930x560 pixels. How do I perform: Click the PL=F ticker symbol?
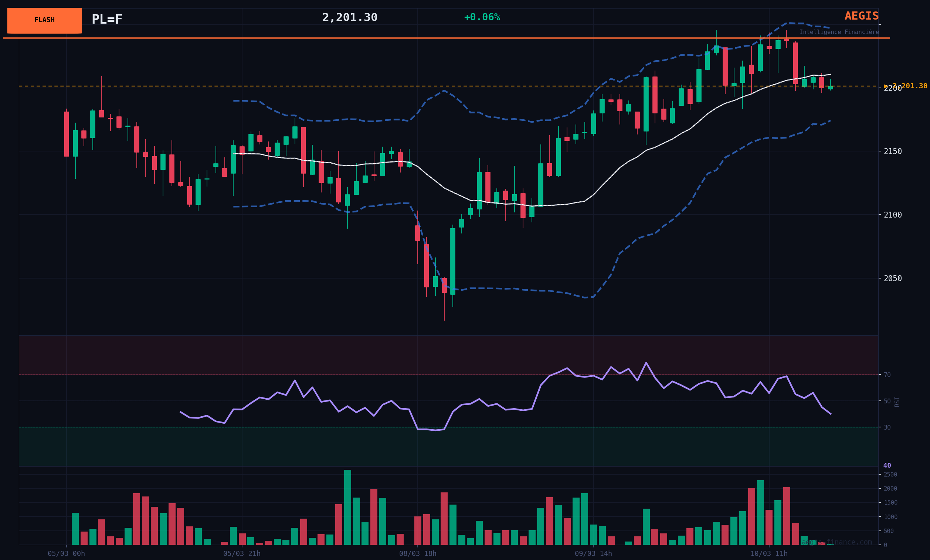(107, 19)
